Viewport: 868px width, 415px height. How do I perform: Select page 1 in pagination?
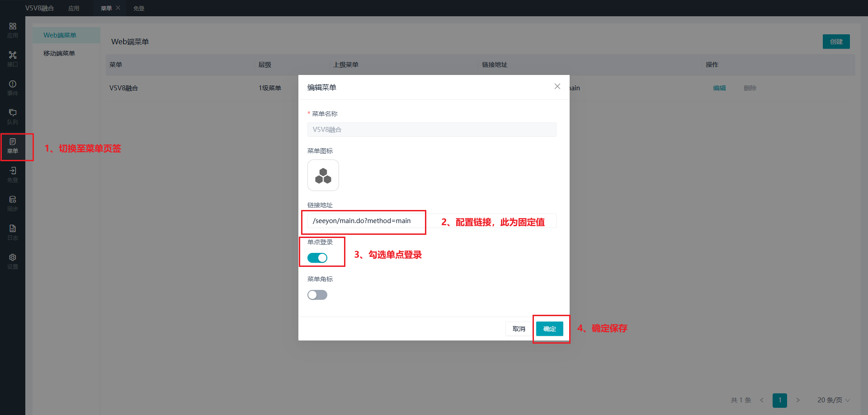tap(780, 400)
